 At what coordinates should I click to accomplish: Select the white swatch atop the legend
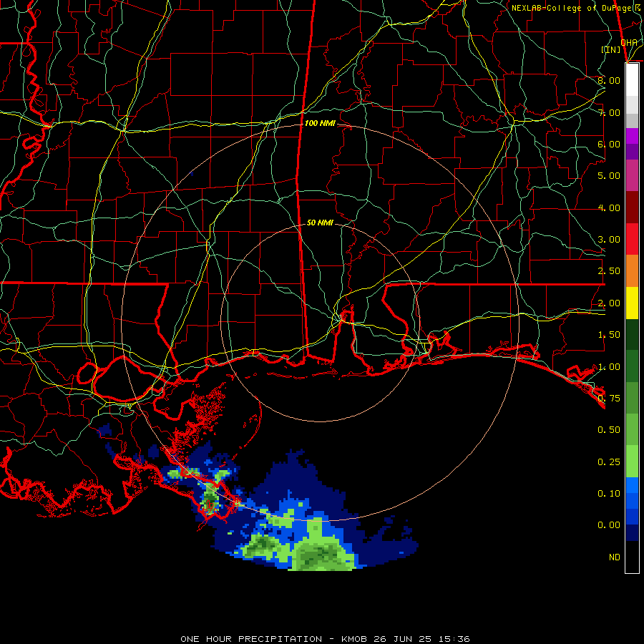pos(632,80)
